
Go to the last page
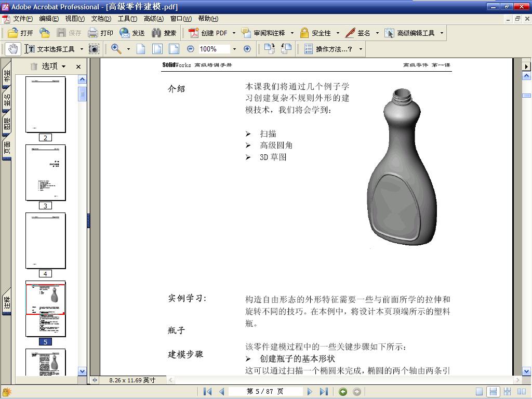point(324,392)
